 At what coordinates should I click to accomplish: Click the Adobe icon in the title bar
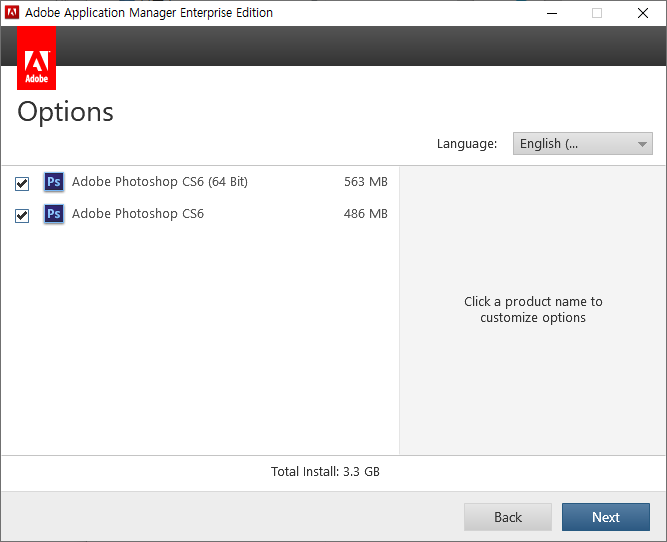[12, 13]
